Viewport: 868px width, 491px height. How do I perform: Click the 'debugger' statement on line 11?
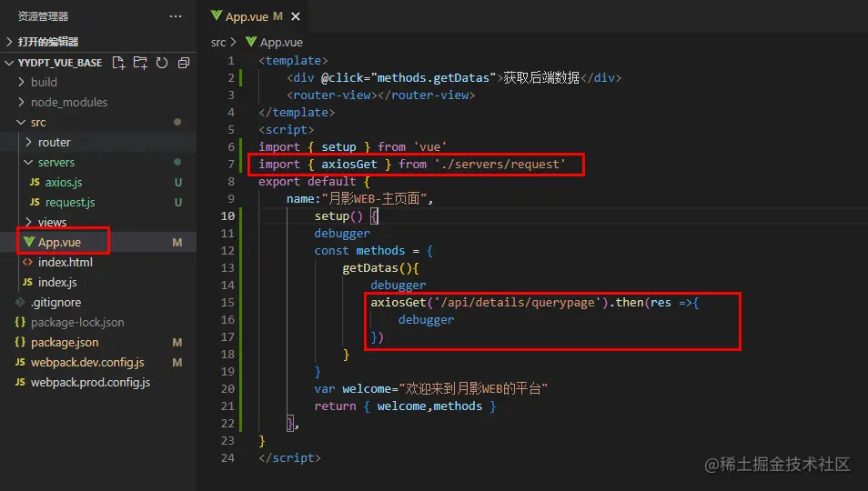(342, 234)
